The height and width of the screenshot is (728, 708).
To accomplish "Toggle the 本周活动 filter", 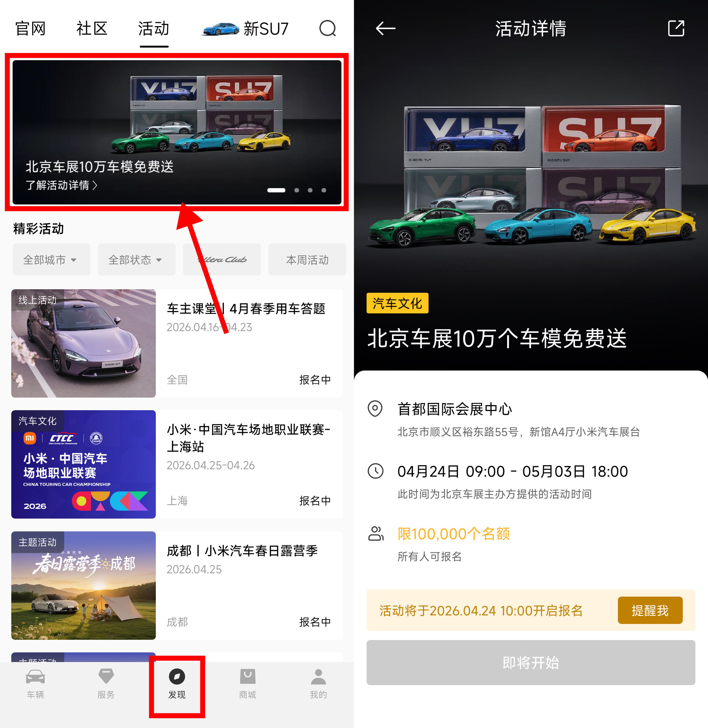I will [x=307, y=260].
